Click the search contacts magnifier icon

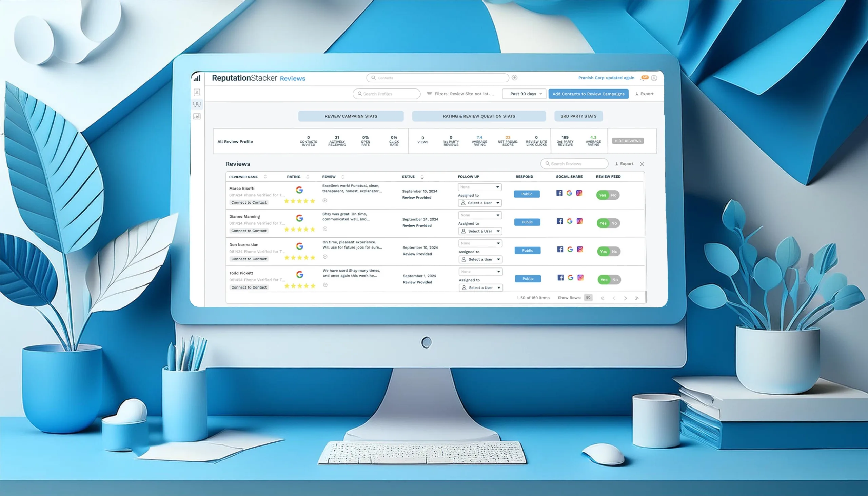point(374,78)
